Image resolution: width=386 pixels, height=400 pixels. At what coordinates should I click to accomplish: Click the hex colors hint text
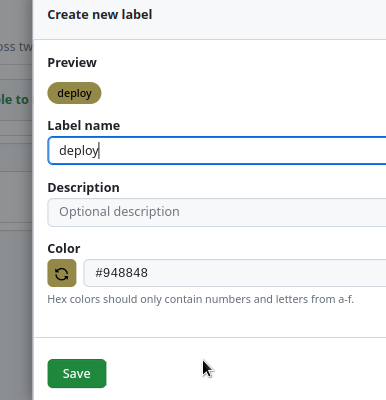coord(200,299)
